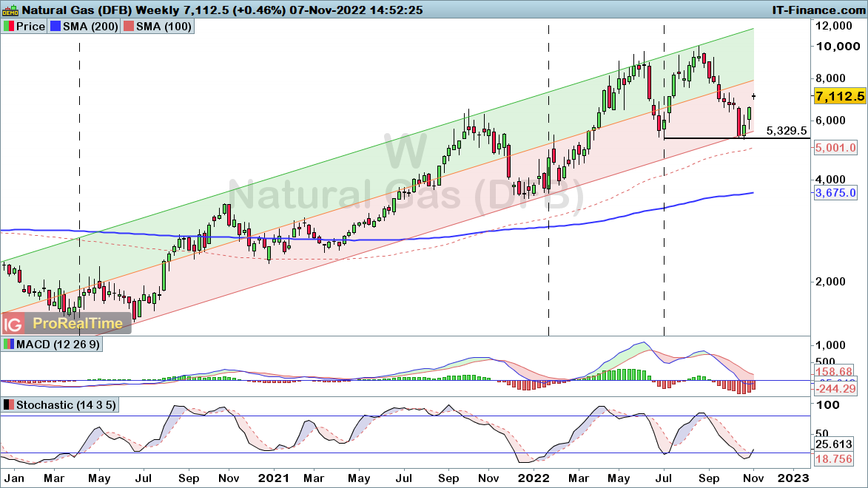
Task: Click the DEMO icon beside the chart title
Action: point(10,10)
